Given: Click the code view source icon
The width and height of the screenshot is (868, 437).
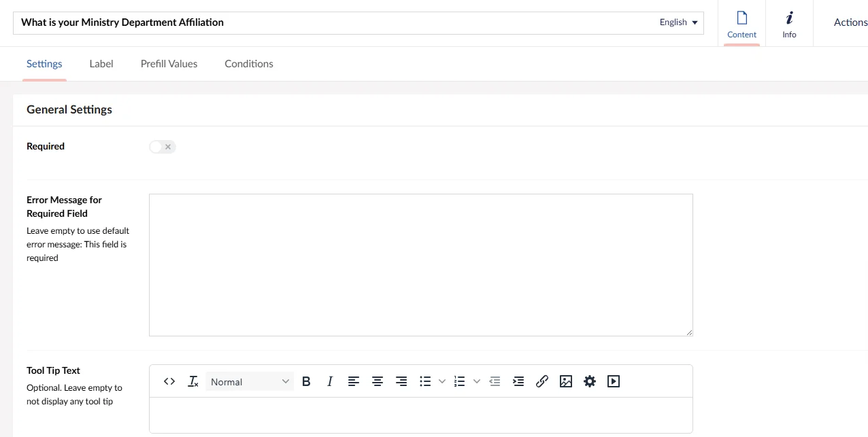Looking at the screenshot, I should click(x=169, y=381).
